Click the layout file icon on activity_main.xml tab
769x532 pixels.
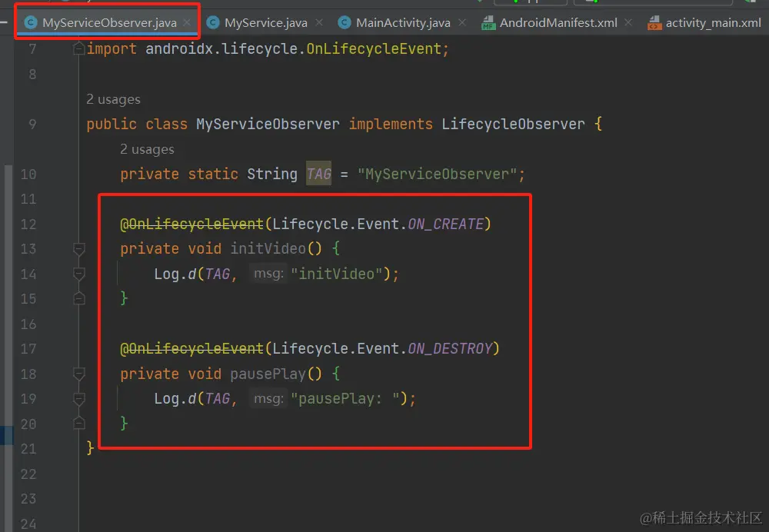(x=654, y=22)
